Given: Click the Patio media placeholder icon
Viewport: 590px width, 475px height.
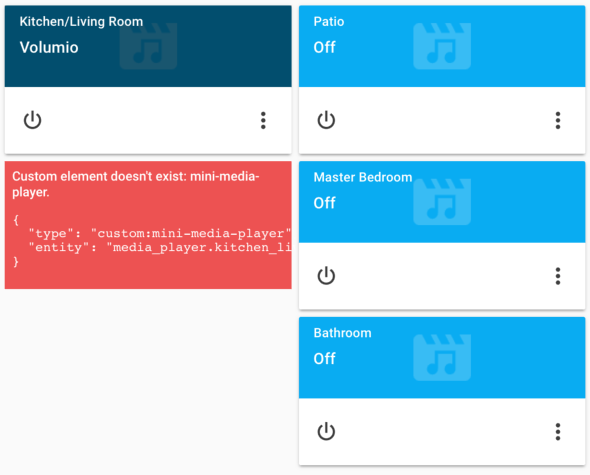Looking at the screenshot, I should click(x=442, y=46).
